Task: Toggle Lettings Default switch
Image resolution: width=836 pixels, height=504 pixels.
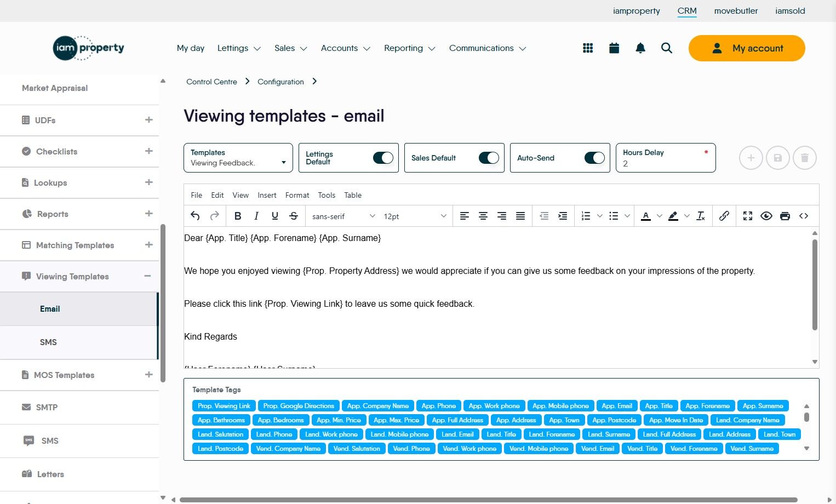Action: [x=383, y=158]
